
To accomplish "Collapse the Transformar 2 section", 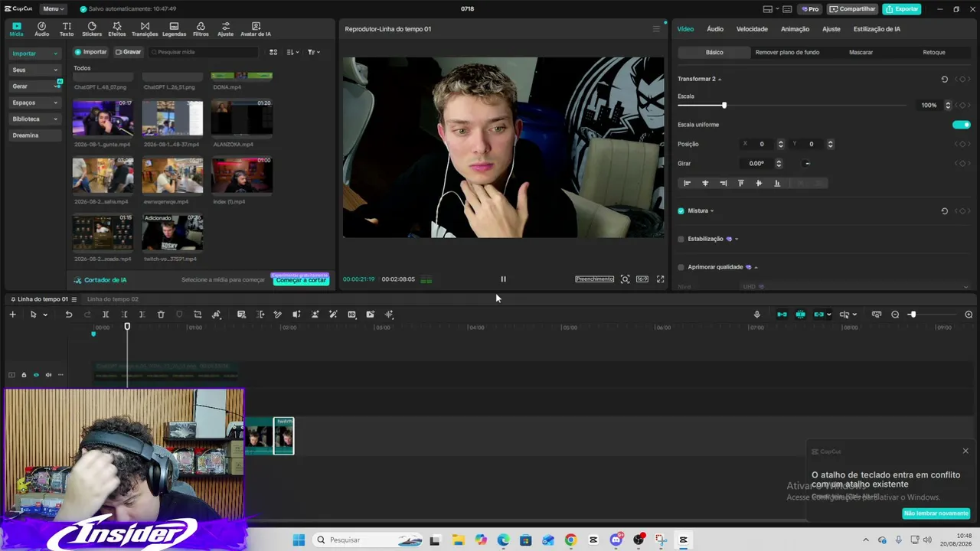I will (720, 80).
